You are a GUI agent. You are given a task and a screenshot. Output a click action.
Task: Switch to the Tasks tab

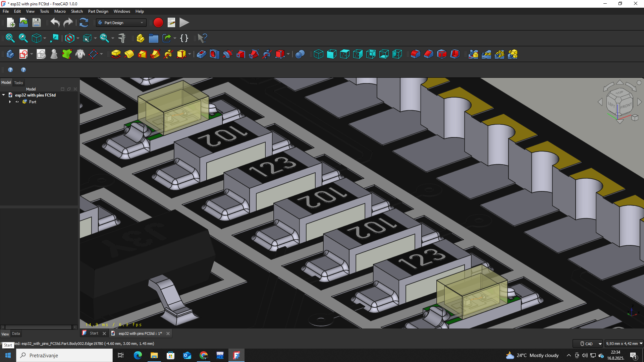click(x=18, y=83)
